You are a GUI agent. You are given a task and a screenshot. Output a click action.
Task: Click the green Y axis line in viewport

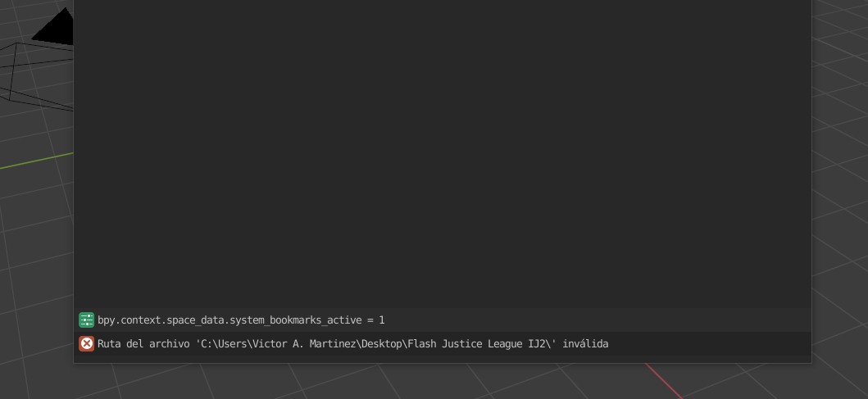pos(37,161)
